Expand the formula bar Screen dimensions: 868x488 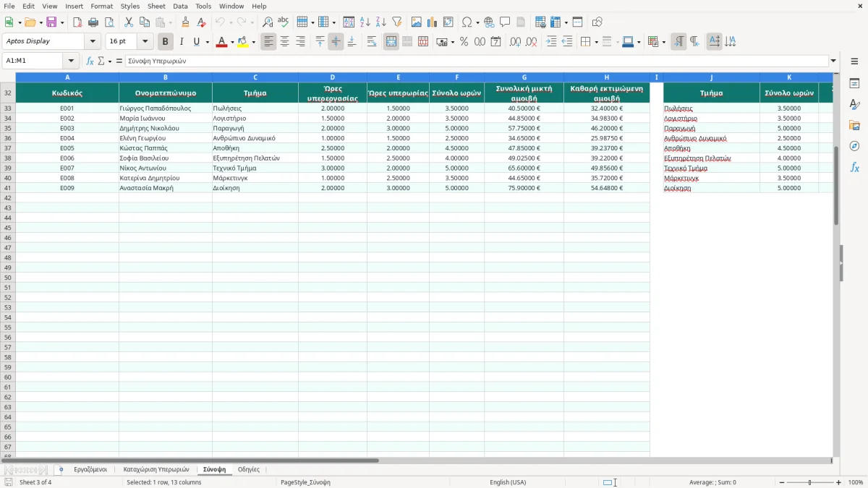(833, 61)
